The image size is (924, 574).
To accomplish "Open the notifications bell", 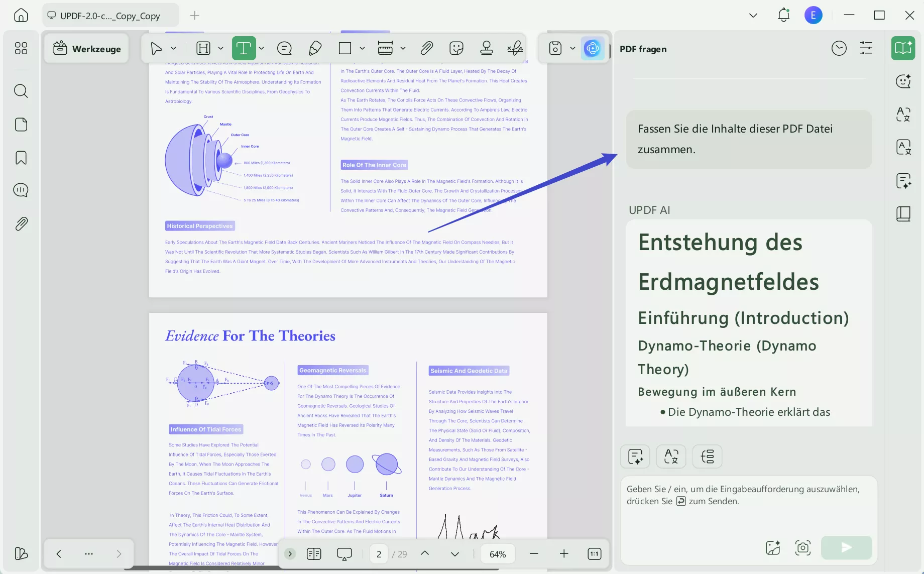I will tap(783, 15).
